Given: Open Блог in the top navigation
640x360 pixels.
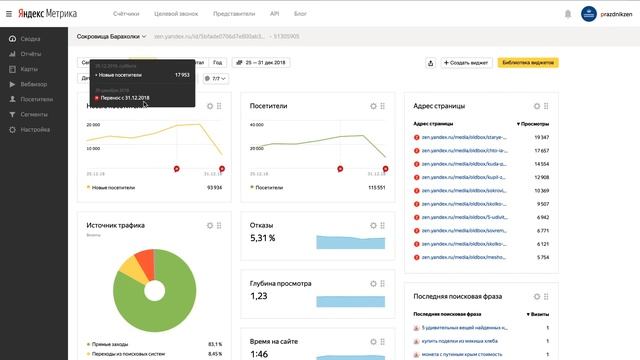Looking at the screenshot, I should click(x=300, y=14).
